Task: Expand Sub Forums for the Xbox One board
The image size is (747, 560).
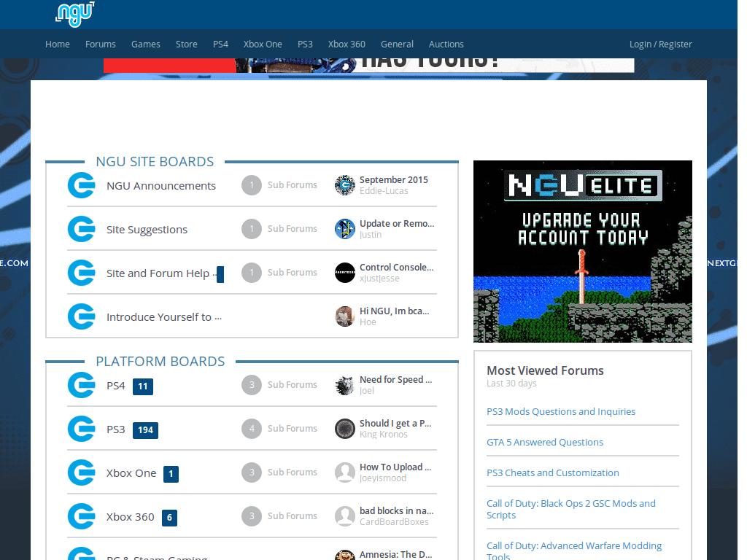Action: (x=279, y=472)
